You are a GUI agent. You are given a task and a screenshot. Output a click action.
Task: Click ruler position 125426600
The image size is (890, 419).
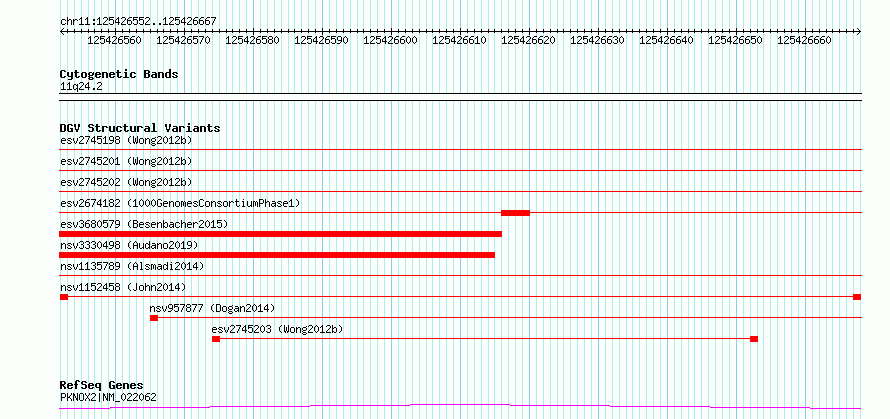[x=390, y=40]
